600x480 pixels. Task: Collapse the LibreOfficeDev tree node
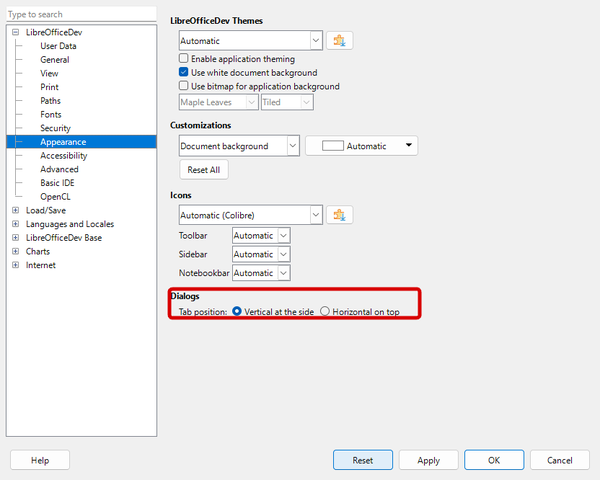[15, 32]
